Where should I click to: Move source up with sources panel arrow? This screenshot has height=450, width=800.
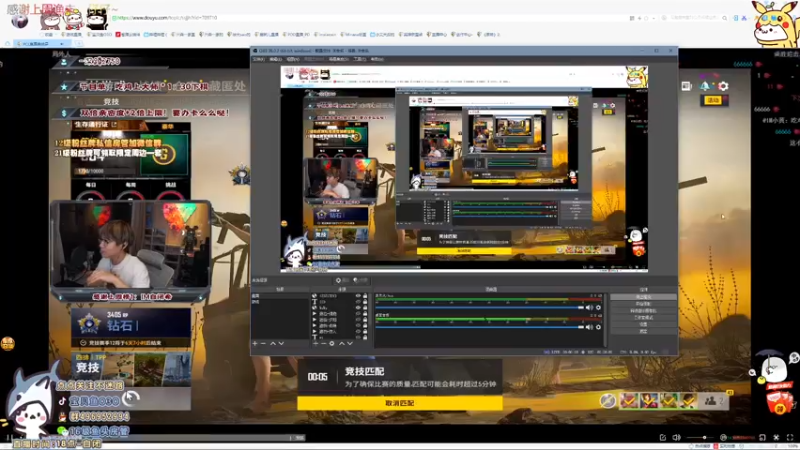click(x=342, y=343)
